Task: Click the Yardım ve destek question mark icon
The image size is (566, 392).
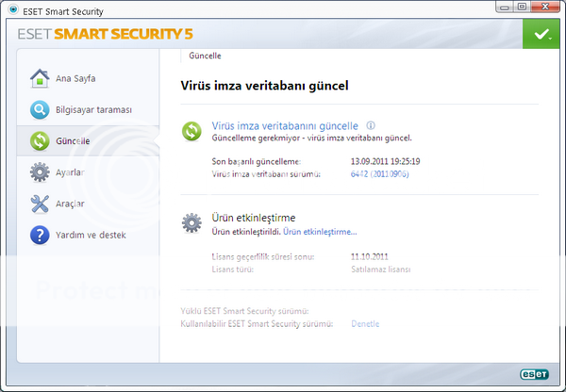Action: pyautogui.click(x=40, y=235)
